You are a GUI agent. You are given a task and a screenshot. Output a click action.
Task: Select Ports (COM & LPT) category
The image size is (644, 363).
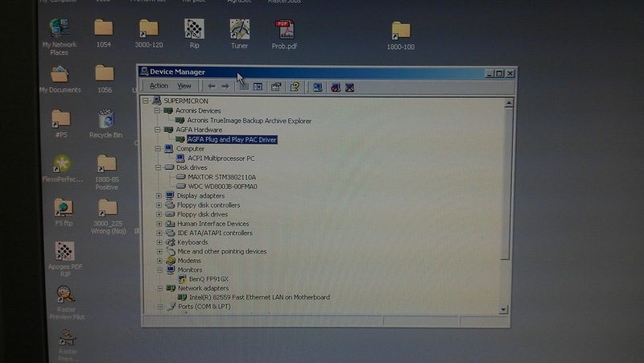(x=204, y=307)
